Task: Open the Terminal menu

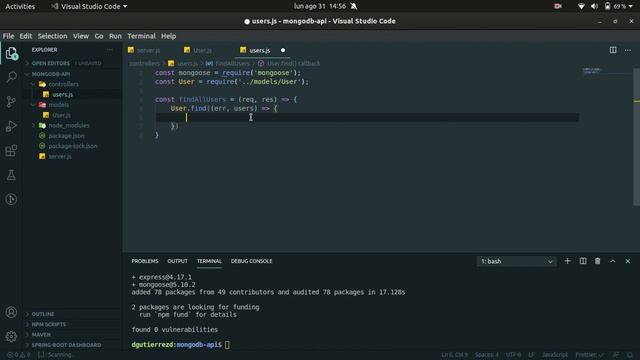Action: [141, 36]
